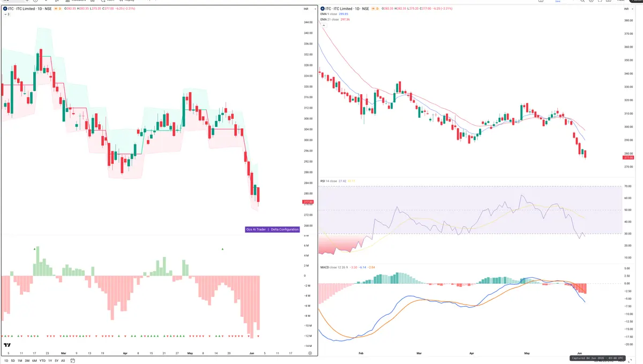The image size is (643, 364).
Task: Click the orange D badge in left chart header
Action: click(x=60, y=9)
